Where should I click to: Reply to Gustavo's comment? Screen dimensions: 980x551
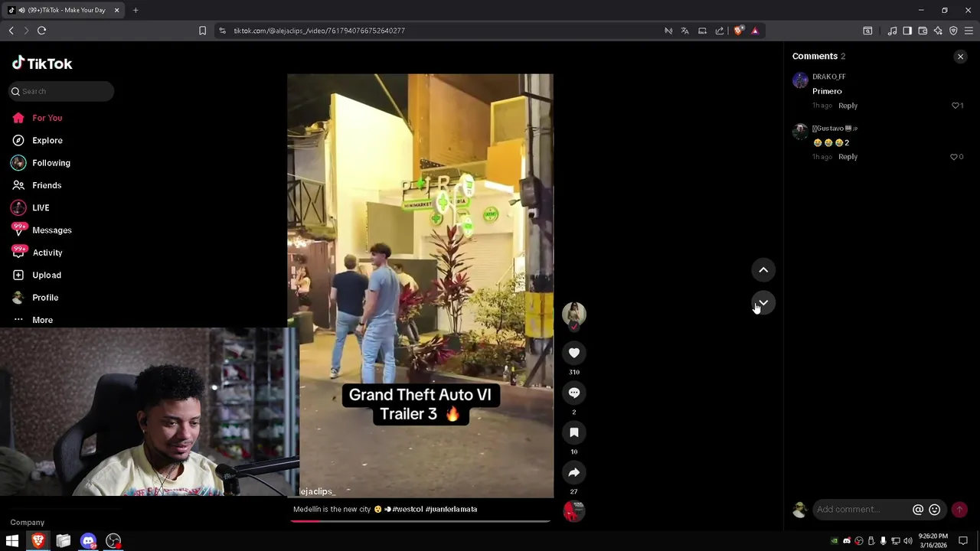click(x=848, y=157)
